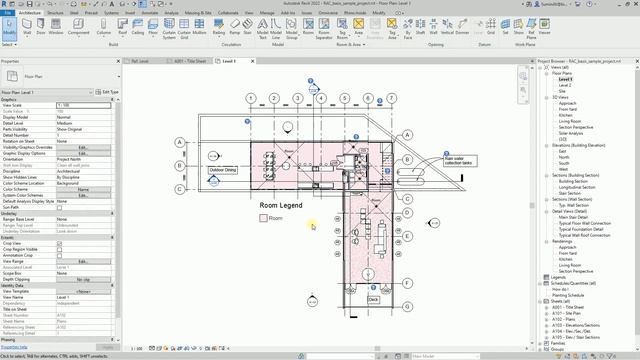Click the Modify tool button

tap(9, 28)
